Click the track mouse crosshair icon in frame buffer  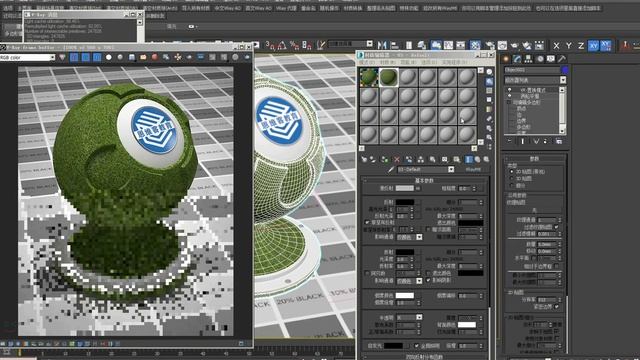click(178, 58)
